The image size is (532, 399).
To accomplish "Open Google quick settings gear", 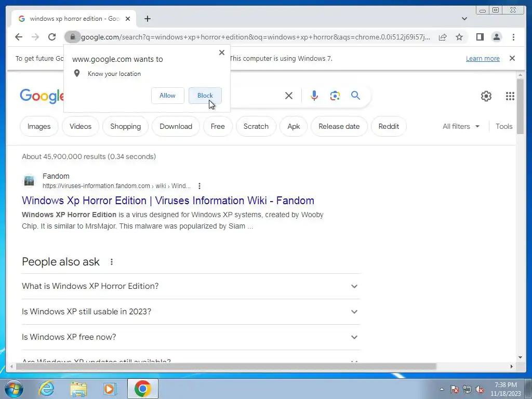I will click(x=486, y=96).
